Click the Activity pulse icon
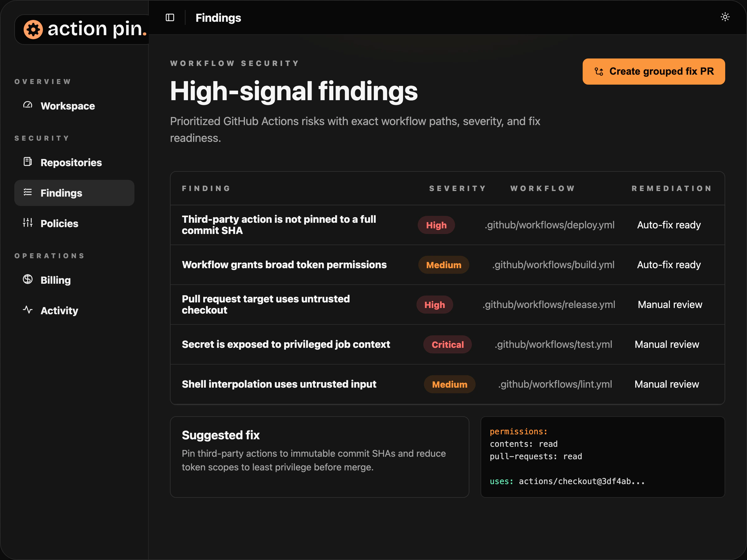Image resolution: width=747 pixels, height=560 pixels. (x=28, y=310)
